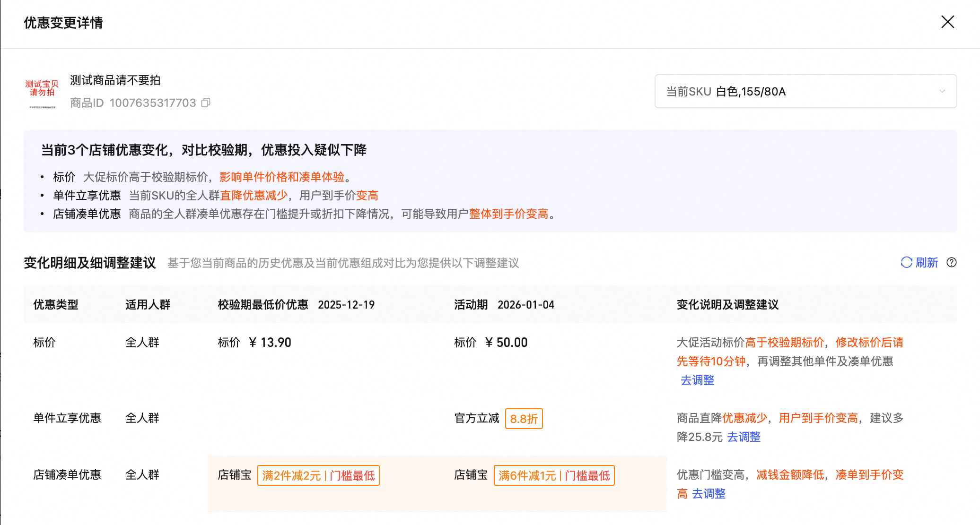The height and width of the screenshot is (525, 980).
Task: Click the 优惠变更详情 dialog title
Action: point(63,22)
